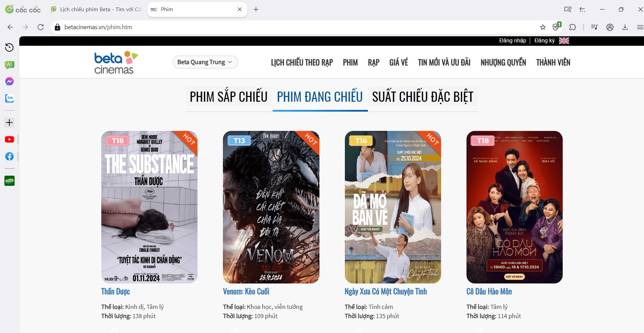Open Facebook from the sidebar
The image size is (644, 333).
point(9,156)
